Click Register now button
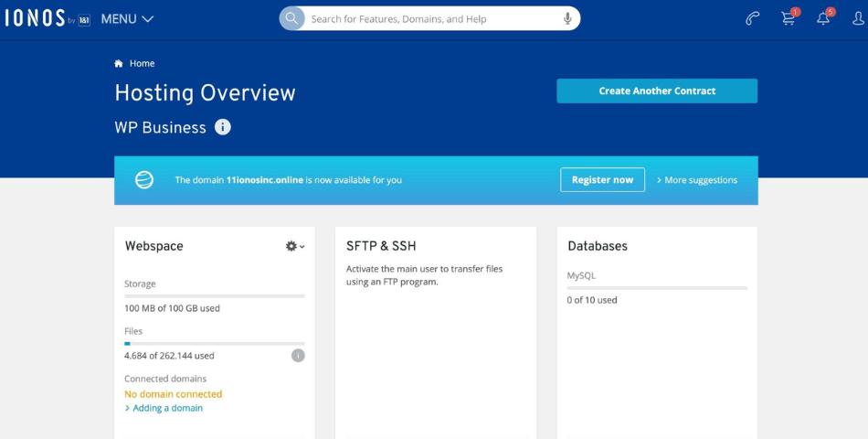Screen dimensions: 868x439 click(602, 179)
